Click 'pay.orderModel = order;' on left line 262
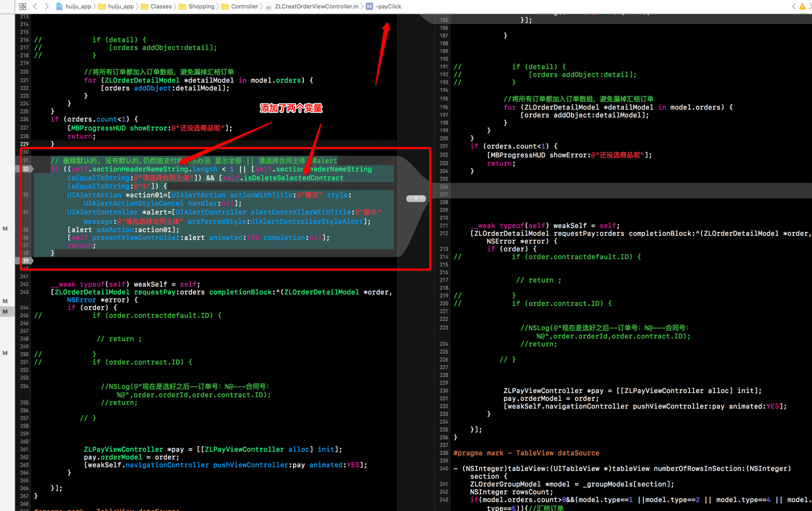 coord(131,457)
